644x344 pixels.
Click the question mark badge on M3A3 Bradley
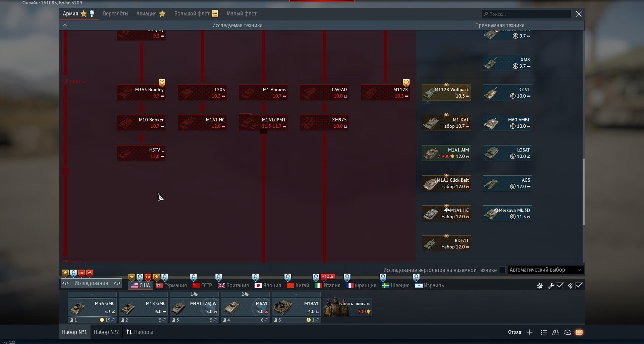coord(162,82)
